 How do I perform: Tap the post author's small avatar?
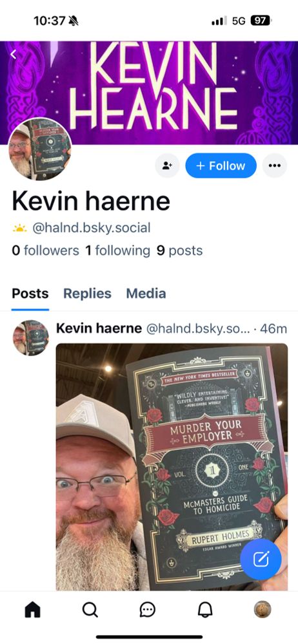[x=31, y=337]
